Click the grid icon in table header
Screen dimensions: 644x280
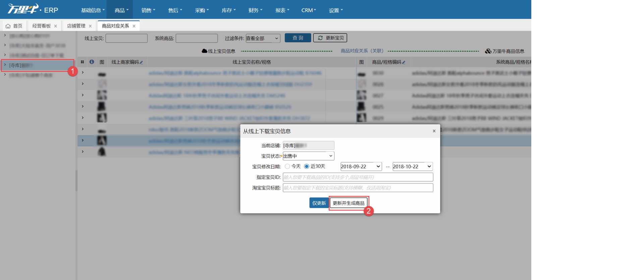[82, 62]
